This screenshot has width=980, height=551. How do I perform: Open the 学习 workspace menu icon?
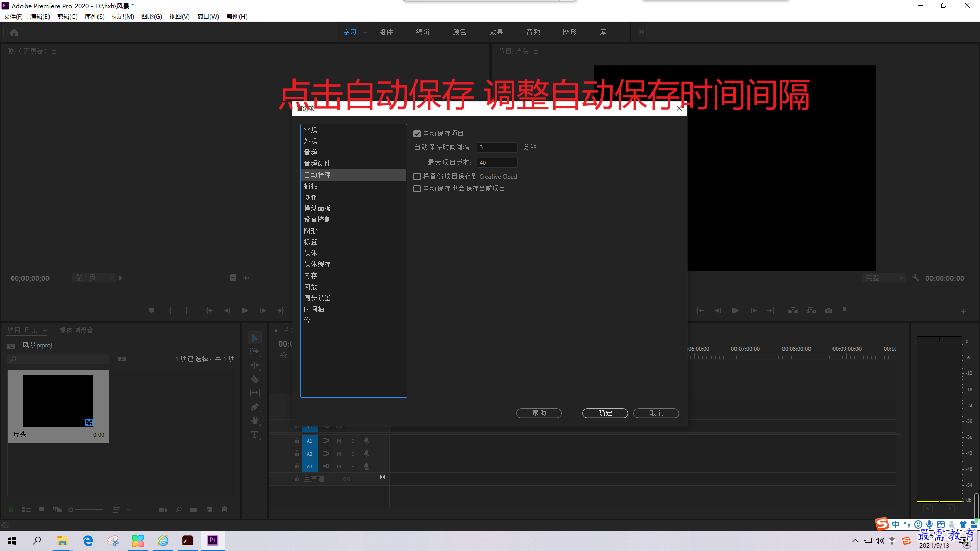365,32
